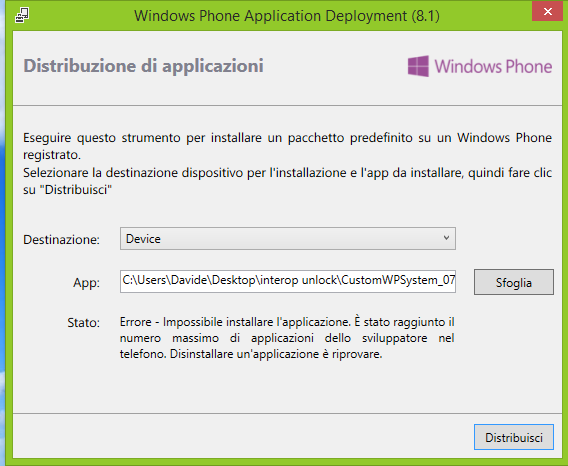Click the Windows Phone Application Deployment title text
The width and height of the screenshot is (568, 466).
click(x=287, y=16)
